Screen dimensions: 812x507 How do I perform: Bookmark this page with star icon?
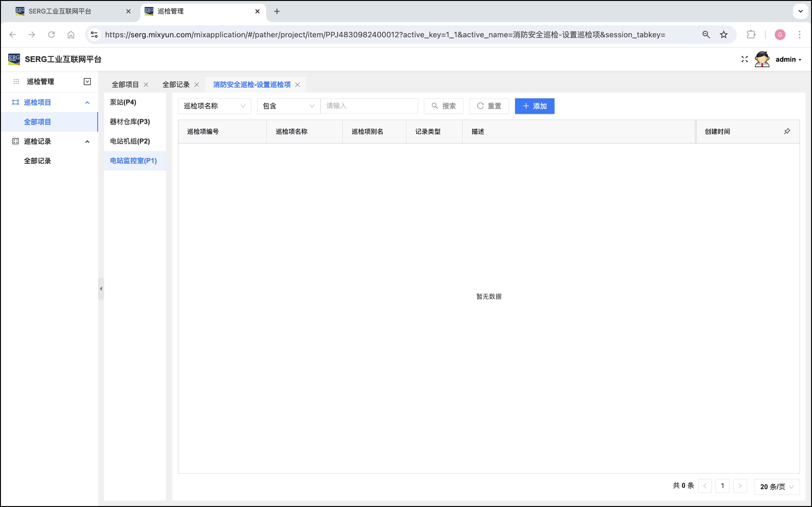point(723,34)
